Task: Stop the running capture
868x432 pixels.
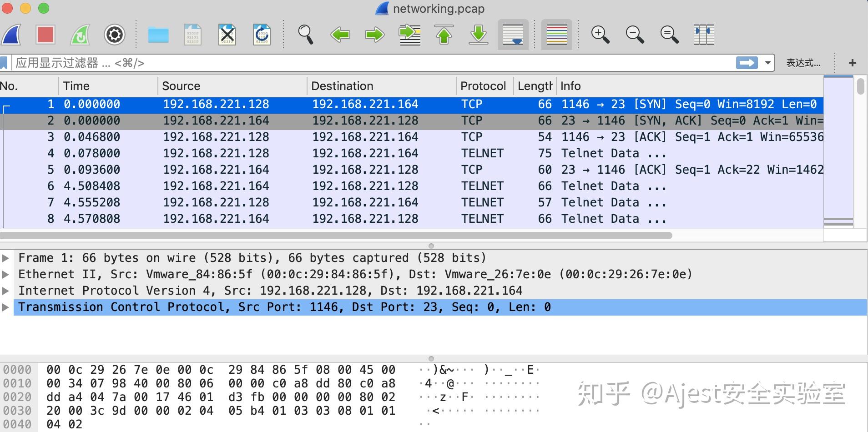Action: (x=45, y=34)
